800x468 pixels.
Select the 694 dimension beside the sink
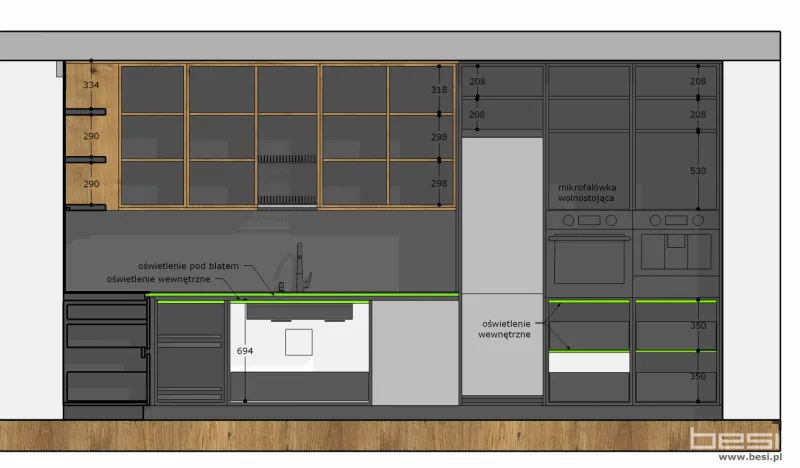(x=244, y=351)
